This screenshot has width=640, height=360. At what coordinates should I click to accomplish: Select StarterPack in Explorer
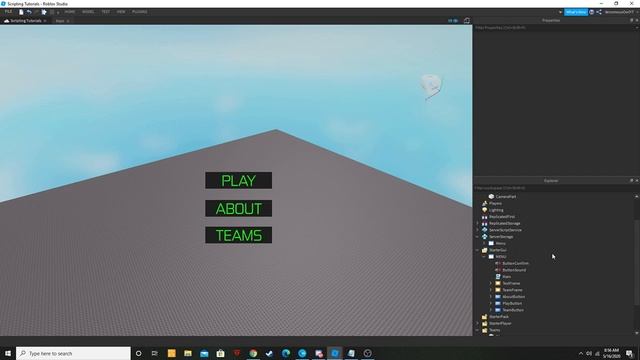click(498, 317)
